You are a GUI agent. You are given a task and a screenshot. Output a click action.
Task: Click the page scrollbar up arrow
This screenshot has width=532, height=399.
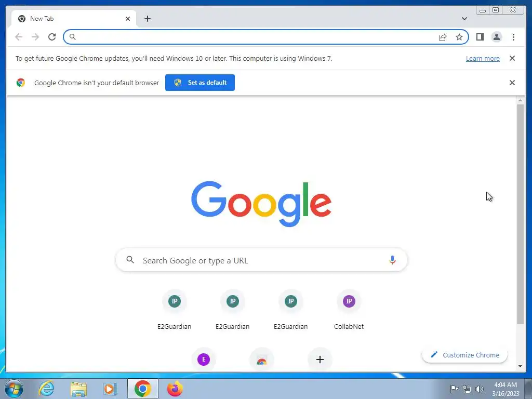tap(520, 100)
